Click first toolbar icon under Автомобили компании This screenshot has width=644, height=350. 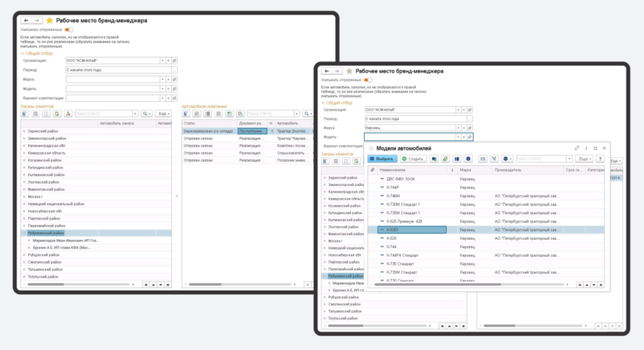(186, 114)
